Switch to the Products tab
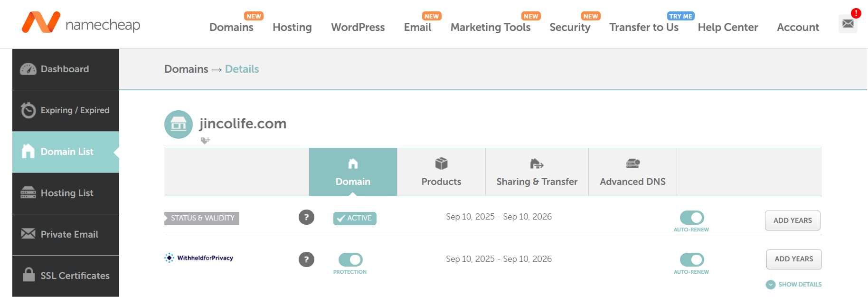Screen dimensions: 868x297 click(441, 172)
